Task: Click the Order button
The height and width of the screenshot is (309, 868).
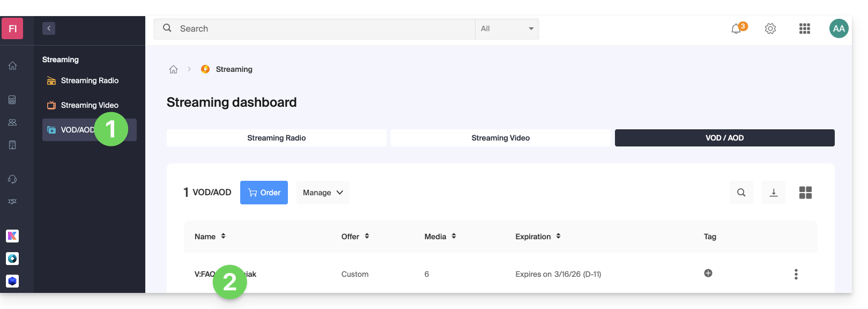Action: pos(264,193)
